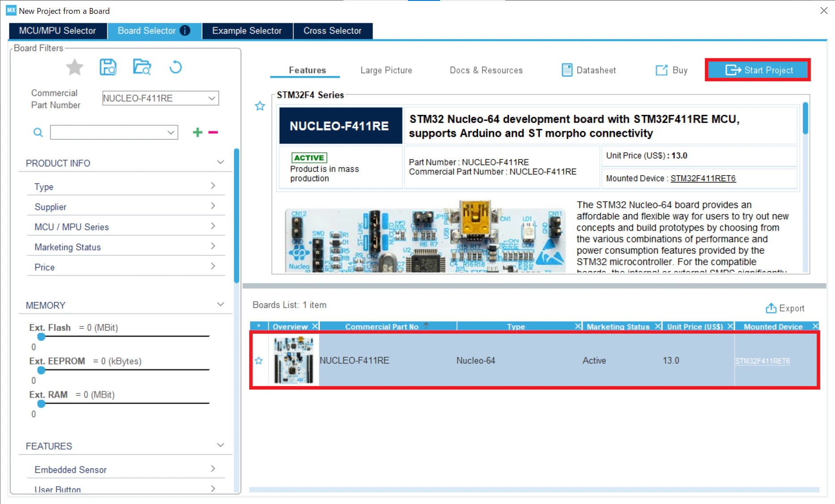The width and height of the screenshot is (835, 504).
Task: Close the Marketing Status column with its X
Action: click(x=658, y=326)
